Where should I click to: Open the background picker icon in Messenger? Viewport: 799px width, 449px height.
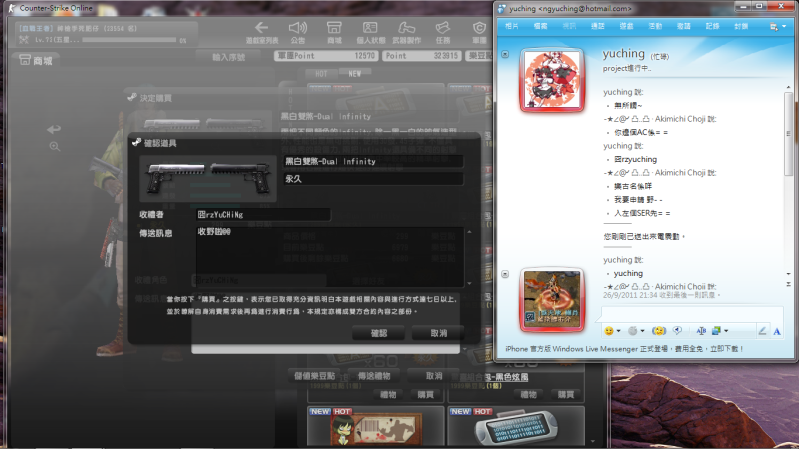(x=716, y=331)
